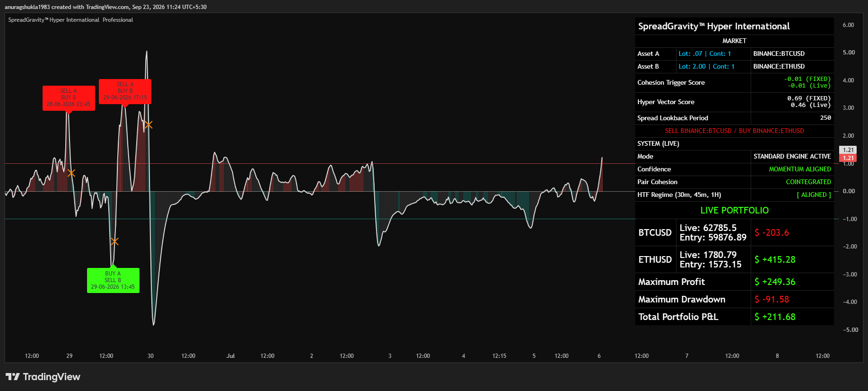Click the date 29 on the time axis

click(70, 356)
